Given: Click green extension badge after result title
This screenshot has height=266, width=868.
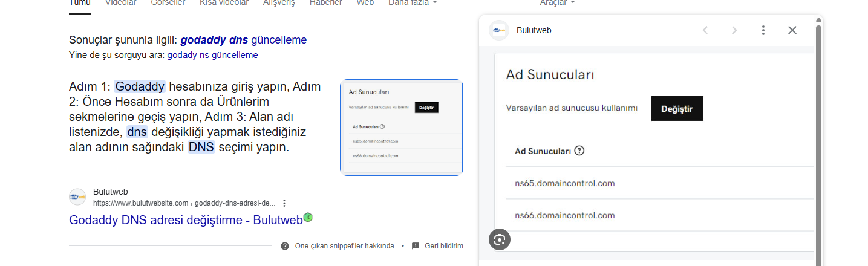Looking at the screenshot, I should 308,218.
